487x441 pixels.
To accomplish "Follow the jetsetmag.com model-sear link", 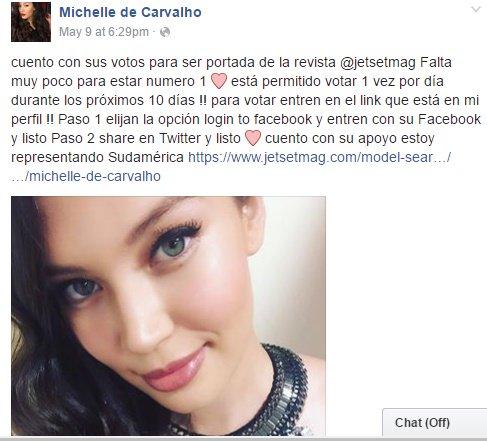I will [319, 157].
